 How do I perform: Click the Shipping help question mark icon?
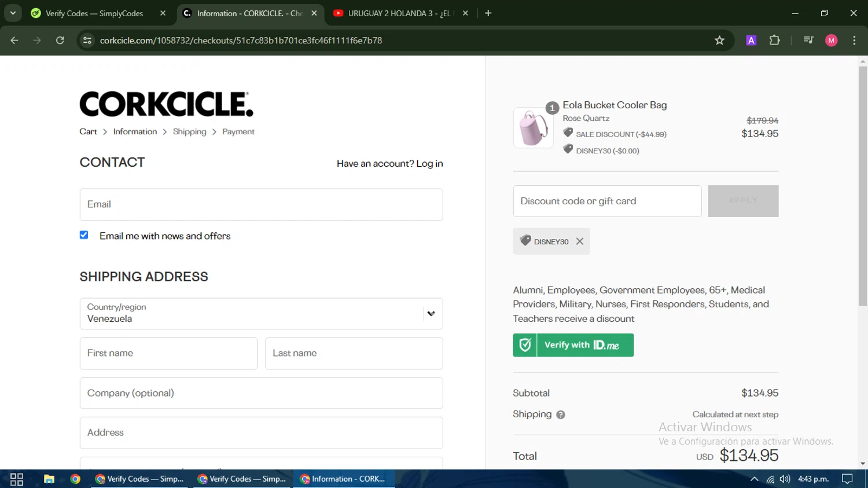click(561, 414)
